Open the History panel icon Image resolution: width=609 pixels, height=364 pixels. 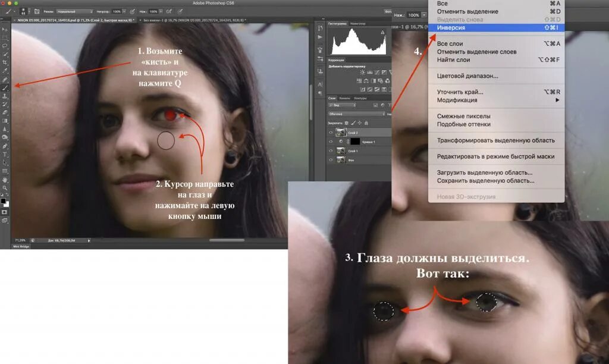click(x=320, y=28)
